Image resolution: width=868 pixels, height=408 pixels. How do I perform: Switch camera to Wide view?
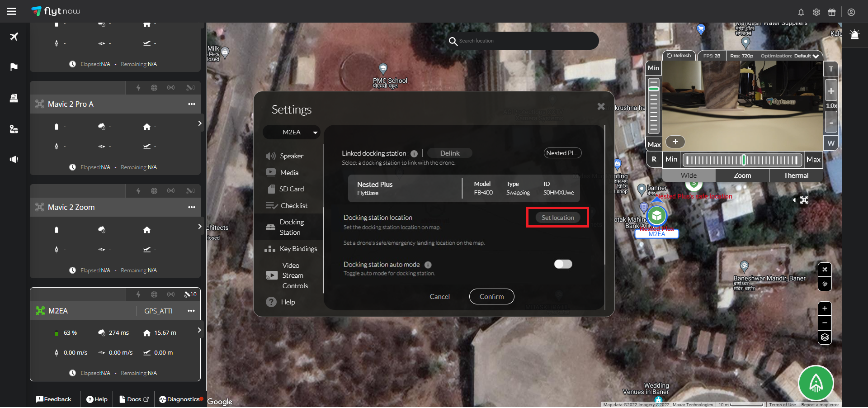coord(689,176)
